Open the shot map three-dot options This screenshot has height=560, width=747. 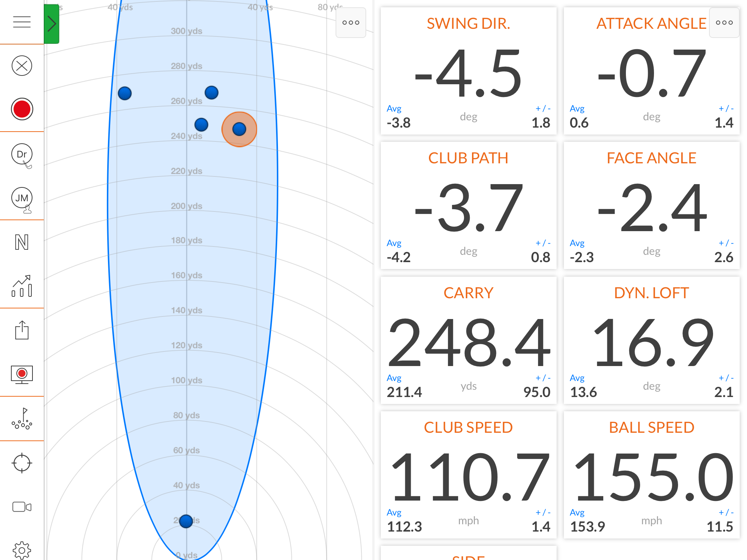click(351, 23)
